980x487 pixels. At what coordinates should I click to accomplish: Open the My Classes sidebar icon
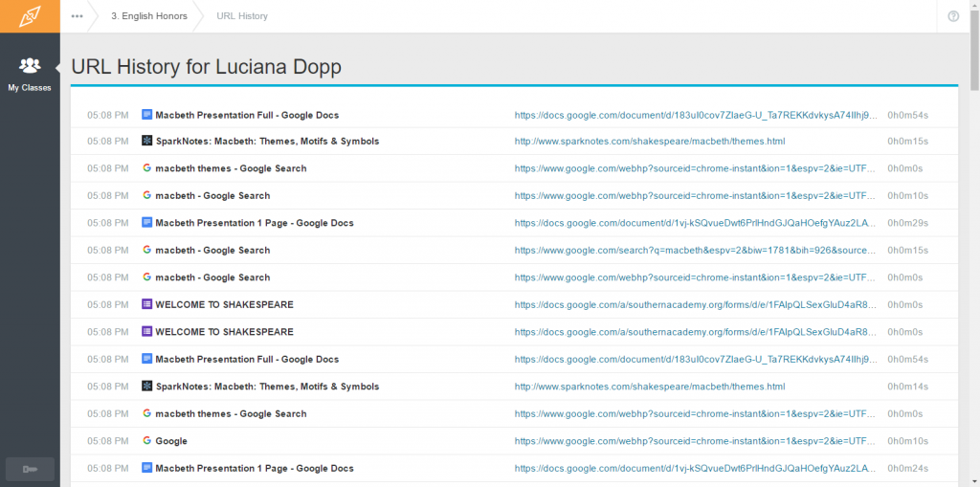pyautogui.click(x=30, y=64)
